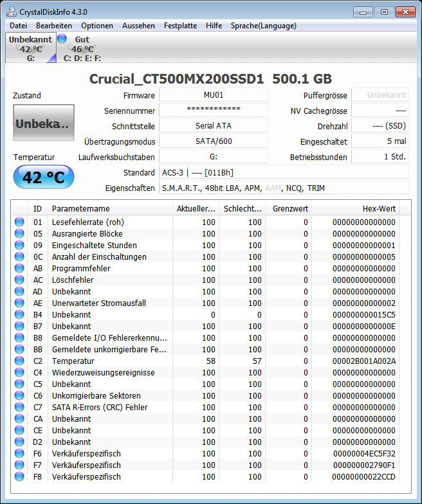Click the Grenzwert column header
The height and width of the screenshot is (504, 422).
pos(288,208)
